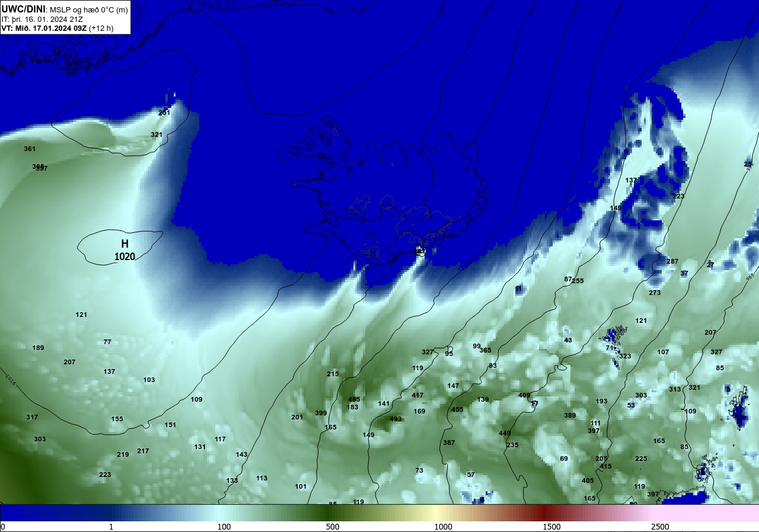Click the height value 141
The width and height of the screenshot is (759, 532).
pos(384,403)
